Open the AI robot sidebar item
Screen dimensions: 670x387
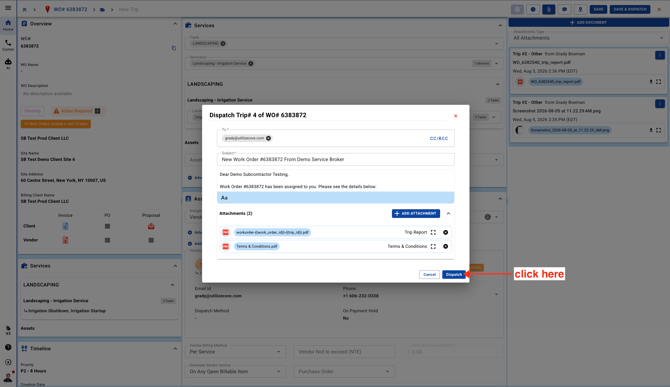8,64
